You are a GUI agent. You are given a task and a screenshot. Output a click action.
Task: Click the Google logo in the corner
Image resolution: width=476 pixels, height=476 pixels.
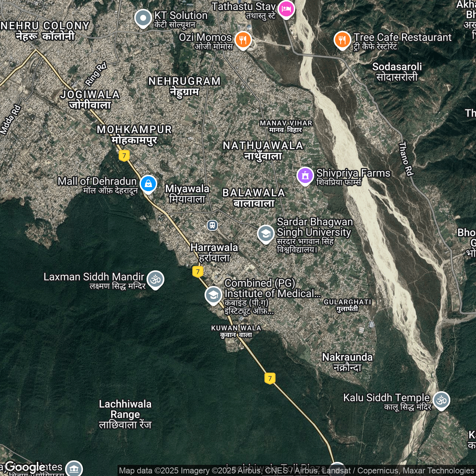[x=25, y=467]
